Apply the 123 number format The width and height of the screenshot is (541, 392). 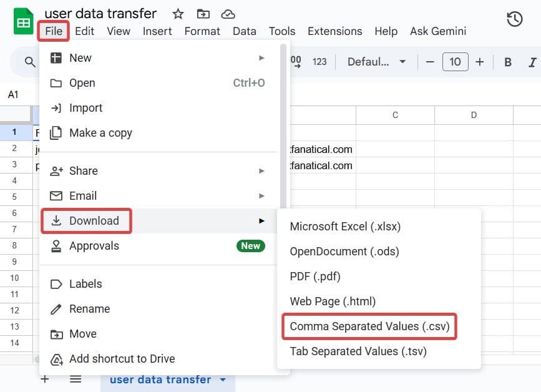pos(320,62)
